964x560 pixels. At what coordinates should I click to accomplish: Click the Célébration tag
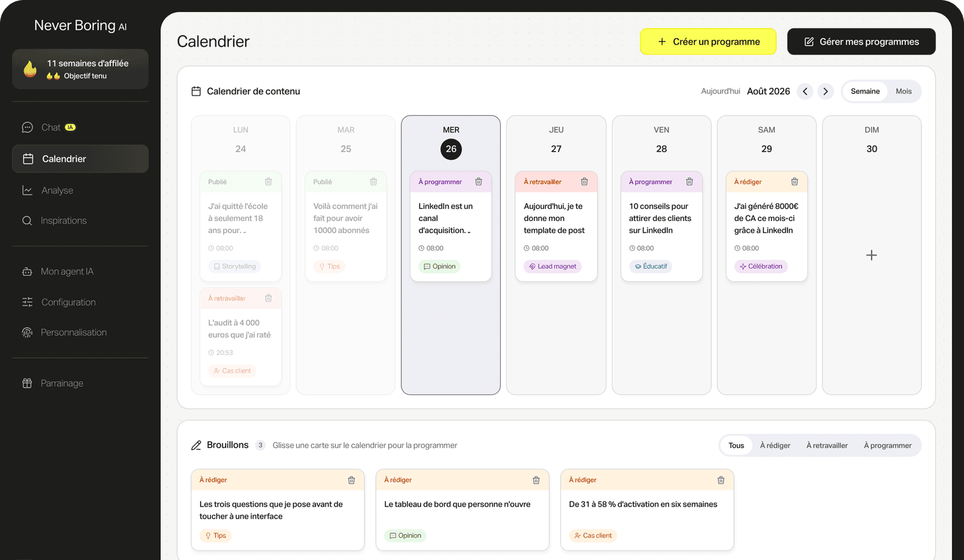click(x=761, y=266)
